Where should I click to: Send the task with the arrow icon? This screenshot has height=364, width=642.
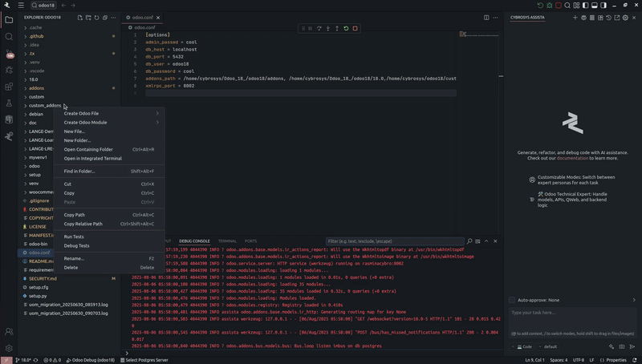[632, 346]
